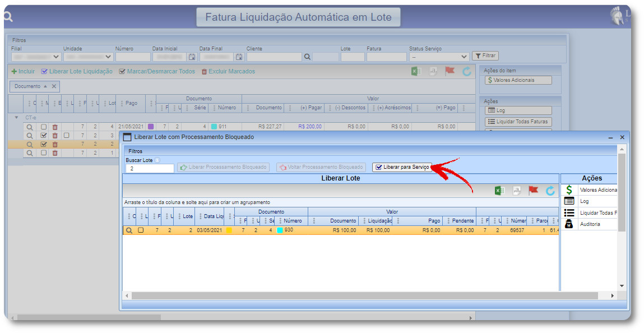The width and height of the screenshot is (644, 333).
Task: Click the Buscar Lote input field
Action: pyautogui.click(x=149, y=168)
